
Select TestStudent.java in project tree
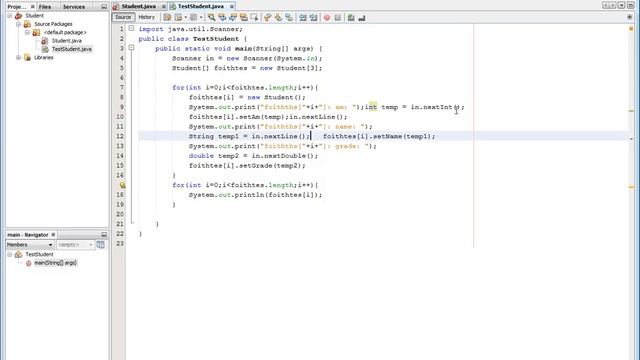coord(71,49)
